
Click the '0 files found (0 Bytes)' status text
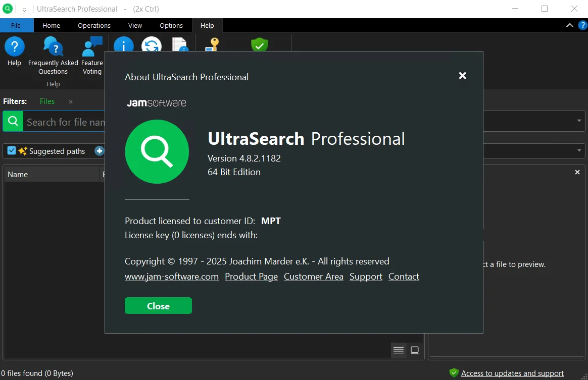click(x=37, y=373)
